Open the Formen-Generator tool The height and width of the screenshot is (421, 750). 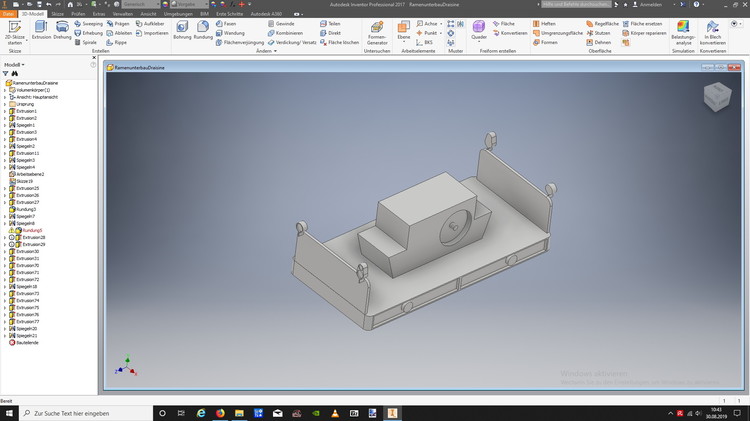[377, 32]
